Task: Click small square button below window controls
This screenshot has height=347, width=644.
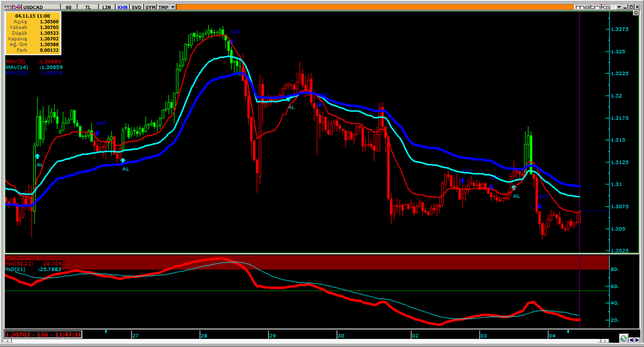Action: click(636, 12)
